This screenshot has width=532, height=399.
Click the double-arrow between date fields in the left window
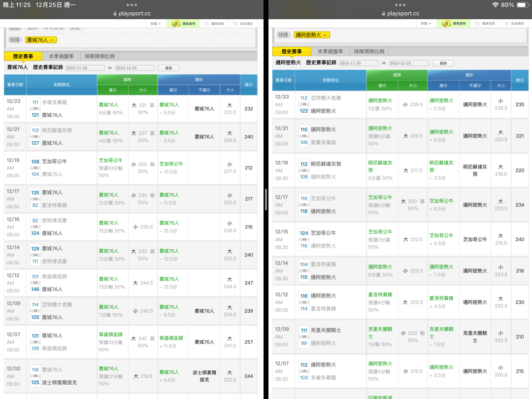[x=110, y=68]
